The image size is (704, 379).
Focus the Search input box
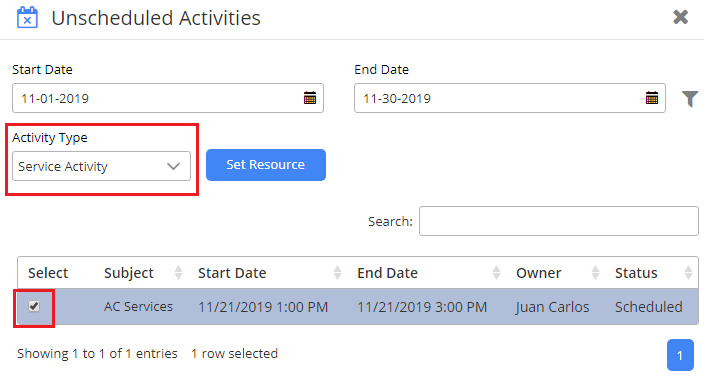point(559,221)
